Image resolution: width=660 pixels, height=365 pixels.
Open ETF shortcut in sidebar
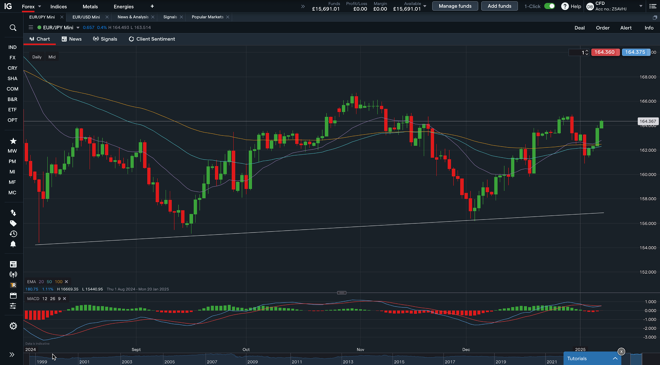tap(12, 110)
